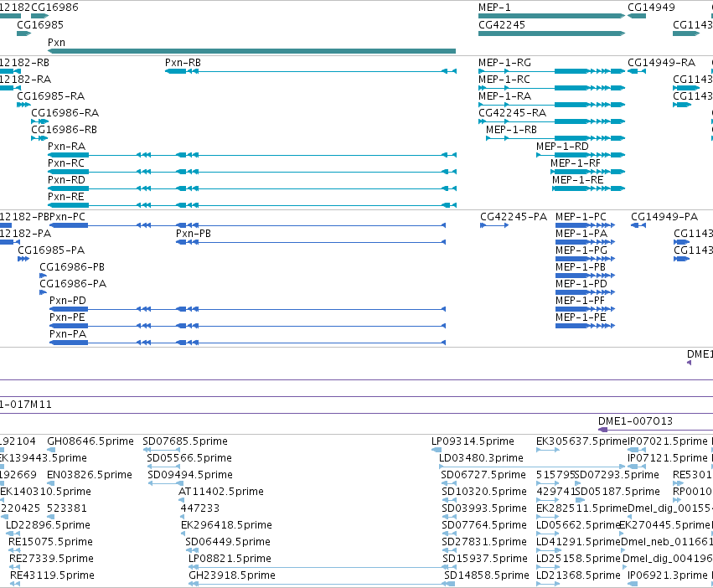713x588 pixels.
Task: Select Pxn-RD transcript label
Action: [x=66, y=180]
